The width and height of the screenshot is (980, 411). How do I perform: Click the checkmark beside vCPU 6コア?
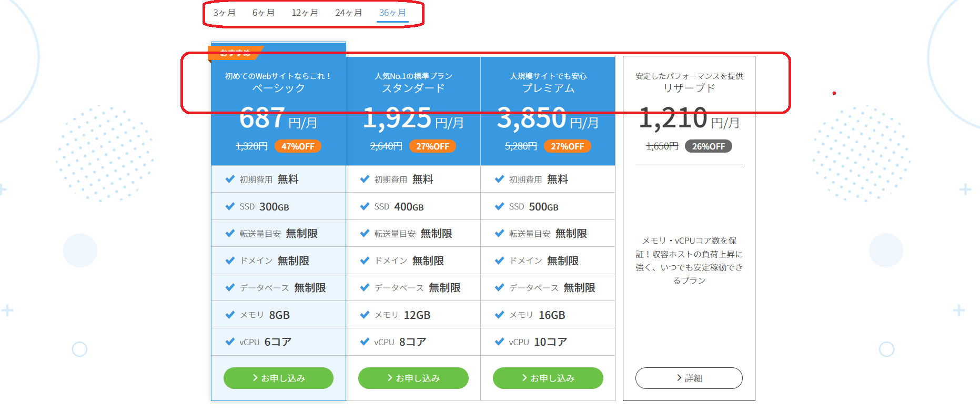pyautogui.click(x=230, y=342)
